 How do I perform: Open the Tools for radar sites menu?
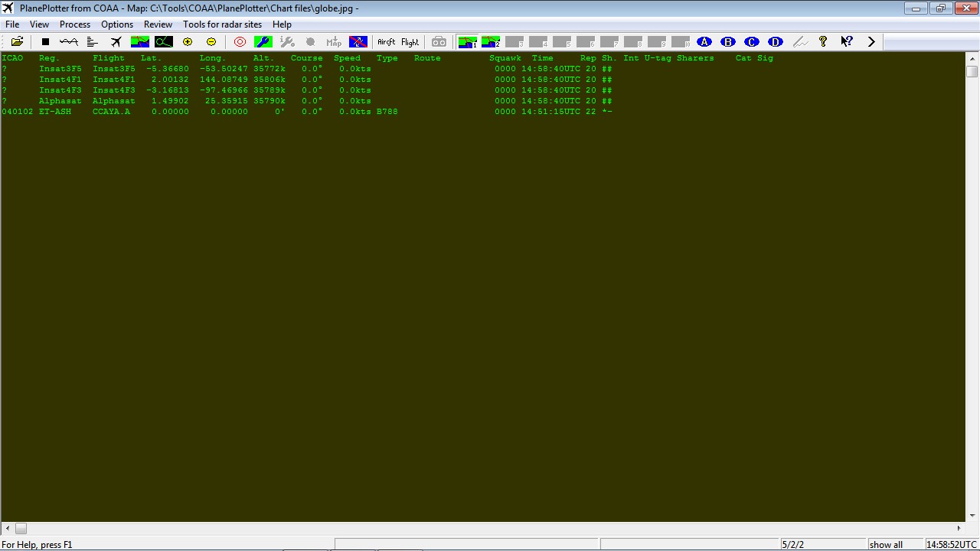point(222,24)
